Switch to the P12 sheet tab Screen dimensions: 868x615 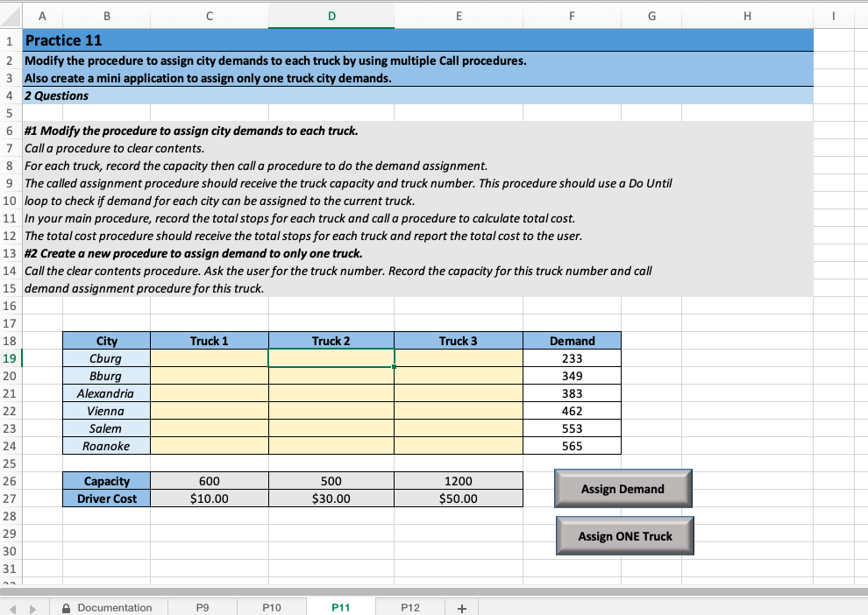tap(409, 606)
